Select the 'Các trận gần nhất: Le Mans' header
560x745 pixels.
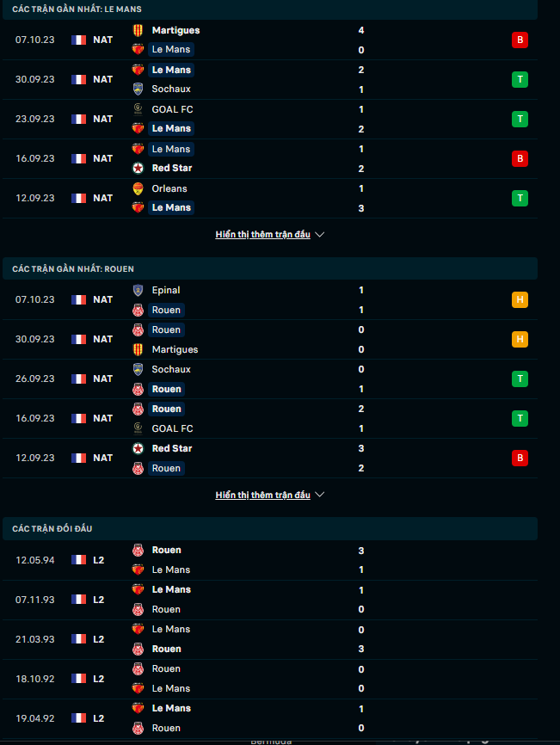[x=77, y=9]
